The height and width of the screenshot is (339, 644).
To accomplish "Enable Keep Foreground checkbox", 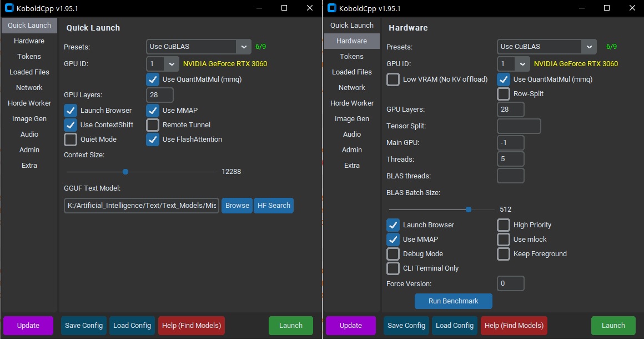I will [x=504, y=253].
